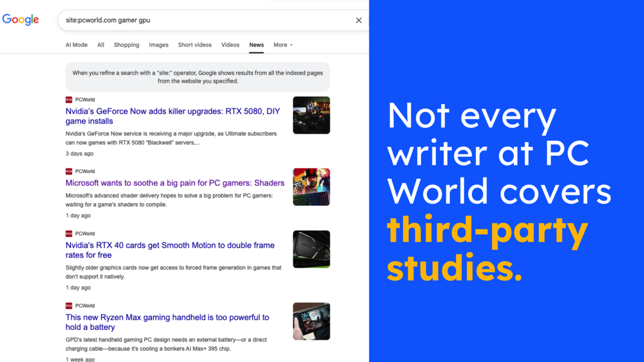
Task: Click the PCWorld icon next to the RTX 40 story
Action: tap(69, 234)
